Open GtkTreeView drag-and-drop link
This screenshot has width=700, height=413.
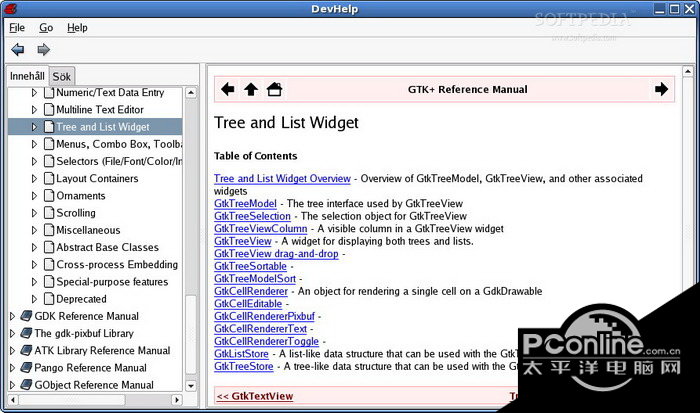[x=276, y=254]
